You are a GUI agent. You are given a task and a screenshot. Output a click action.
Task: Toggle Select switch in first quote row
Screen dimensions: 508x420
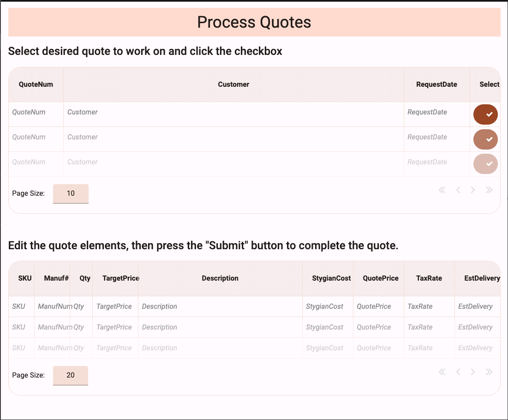pyautogui.click(x=485, y=114)
